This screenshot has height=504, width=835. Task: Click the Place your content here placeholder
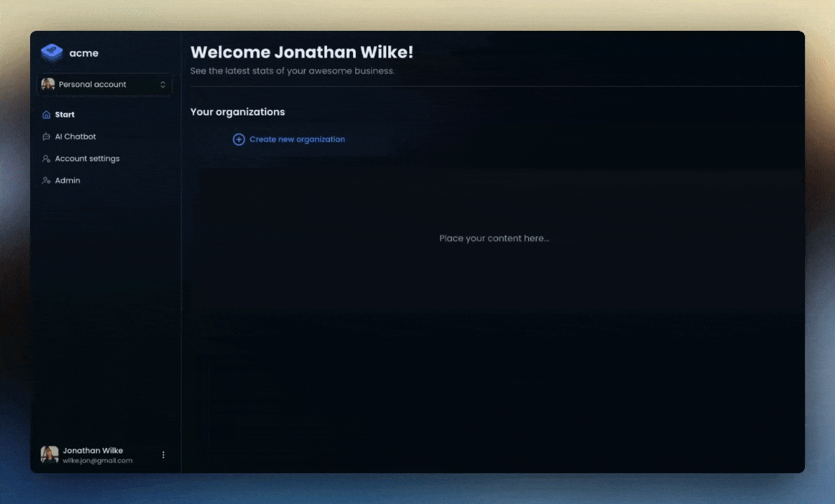494,239
